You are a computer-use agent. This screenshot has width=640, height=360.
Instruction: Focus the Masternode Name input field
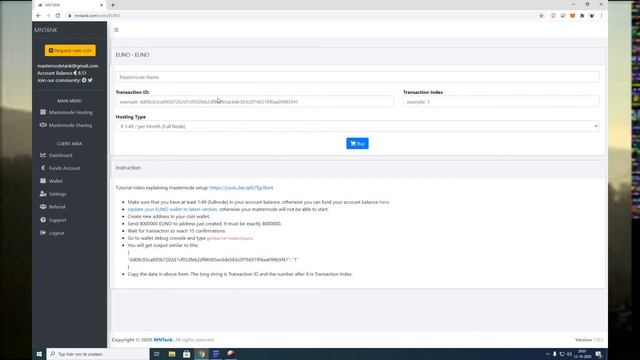point(357,77)
